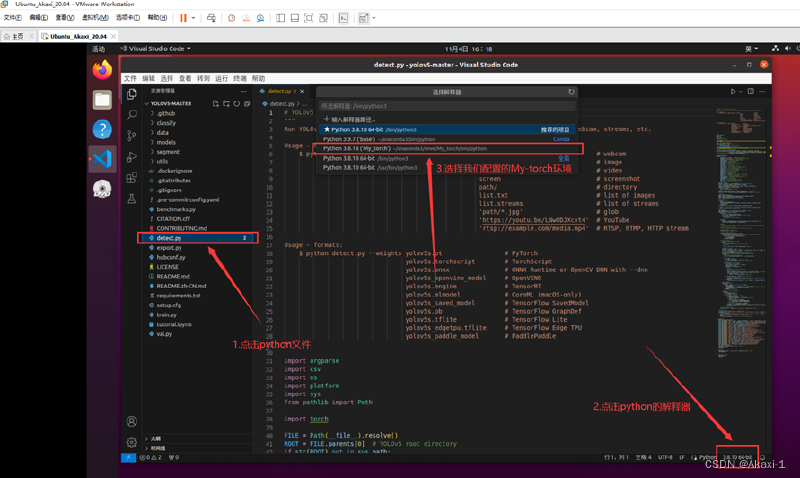Revert the VM snapshot with the orange clock icon
The width and height of the screenshot is (800, 478).
(246, 18)
